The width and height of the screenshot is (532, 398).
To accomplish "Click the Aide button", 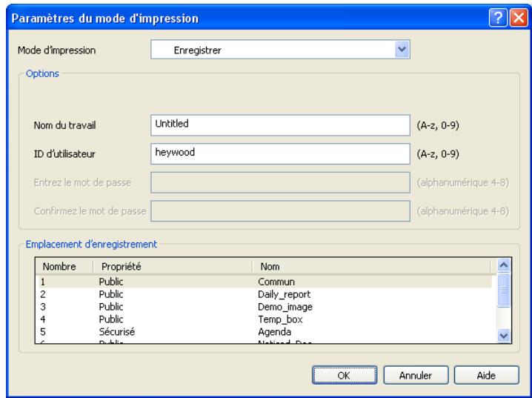I will coord(486,375).
